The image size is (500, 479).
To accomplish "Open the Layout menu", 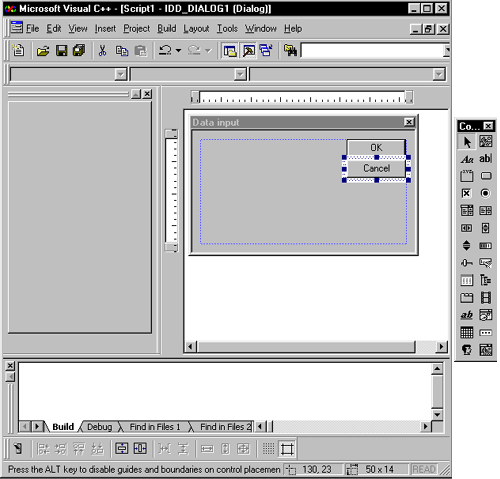I will pyautogui.click(x=196, y=29).
